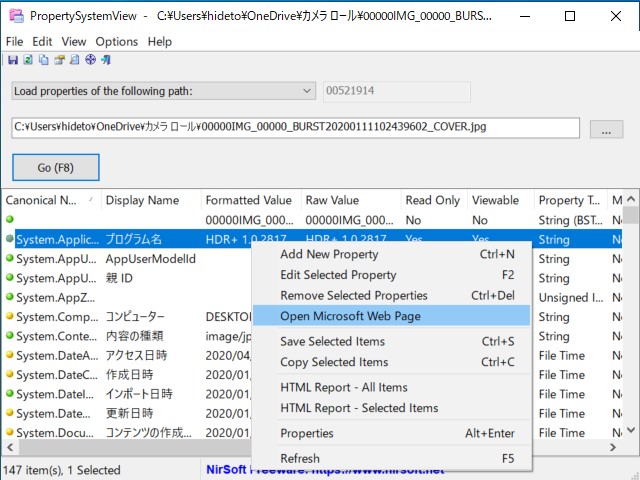Image resolution: width=640 pixels, height=480 pixels.
Task: Click the file path text field
Action: coord(296,128)
